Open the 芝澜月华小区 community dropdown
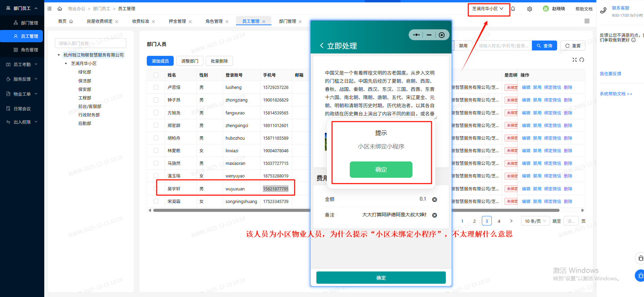The height and width of the screenshot is (297, 644). (488, 9)
